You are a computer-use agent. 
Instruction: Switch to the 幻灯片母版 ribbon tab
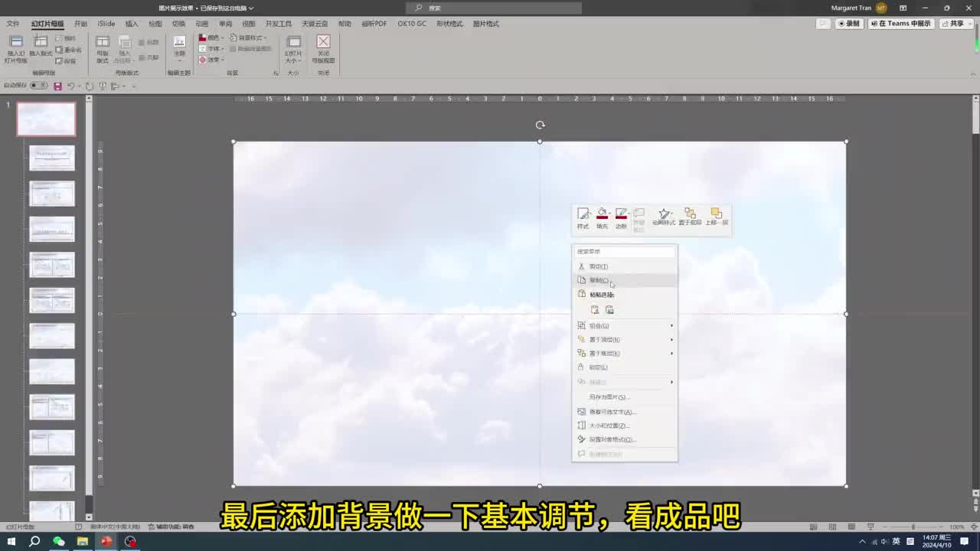coord(48,24)
